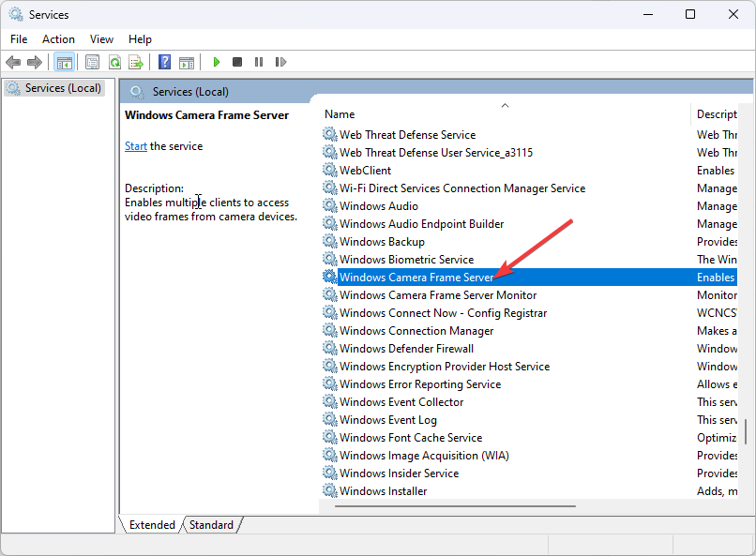
Task: Click the Start link to start the service
Action: [x=136, y=146]
